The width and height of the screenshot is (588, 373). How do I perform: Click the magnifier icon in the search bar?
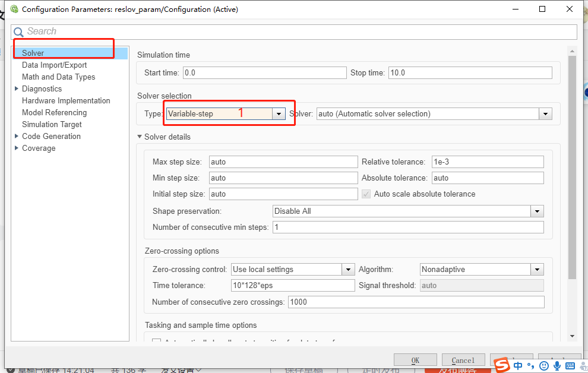tap(18, 31)
